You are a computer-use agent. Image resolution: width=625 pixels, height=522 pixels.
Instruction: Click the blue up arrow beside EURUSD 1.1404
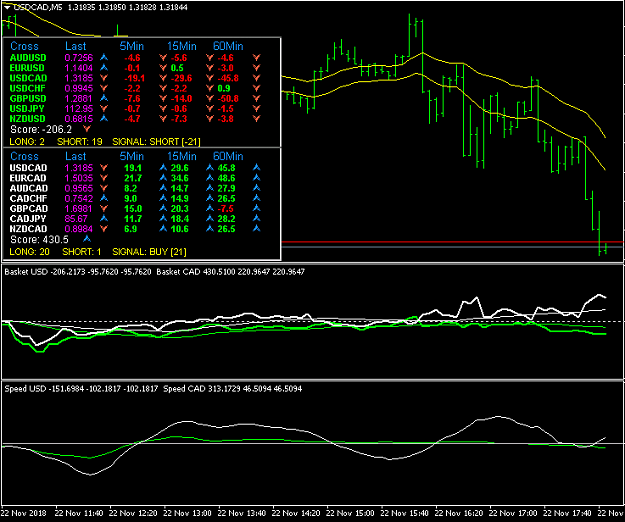coord(104,68)
